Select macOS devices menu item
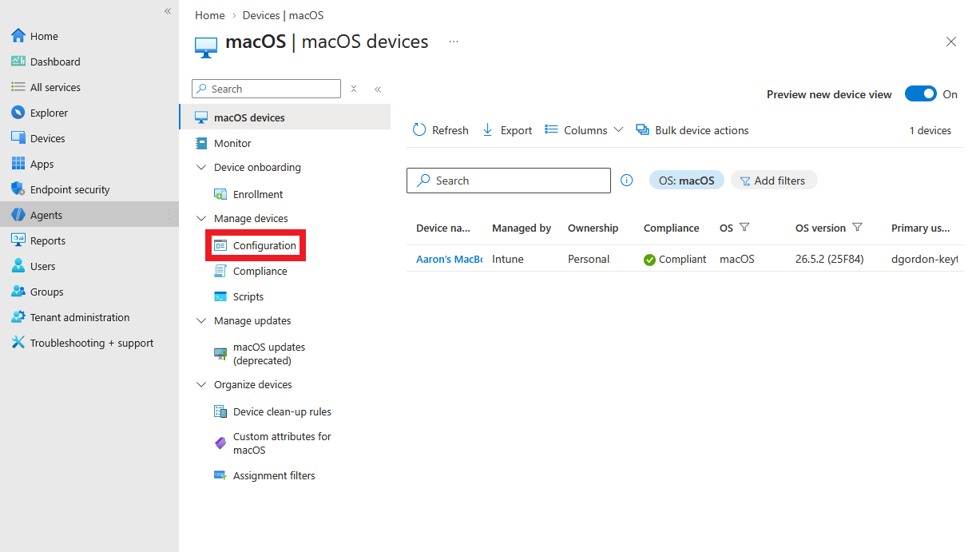The image size is (980, 552). (285, 117)
